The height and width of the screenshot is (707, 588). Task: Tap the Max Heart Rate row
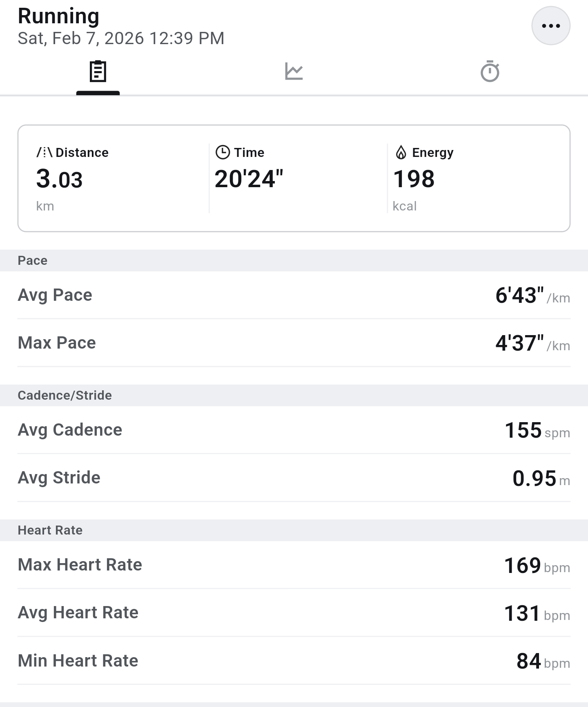[x=294, y=565]
